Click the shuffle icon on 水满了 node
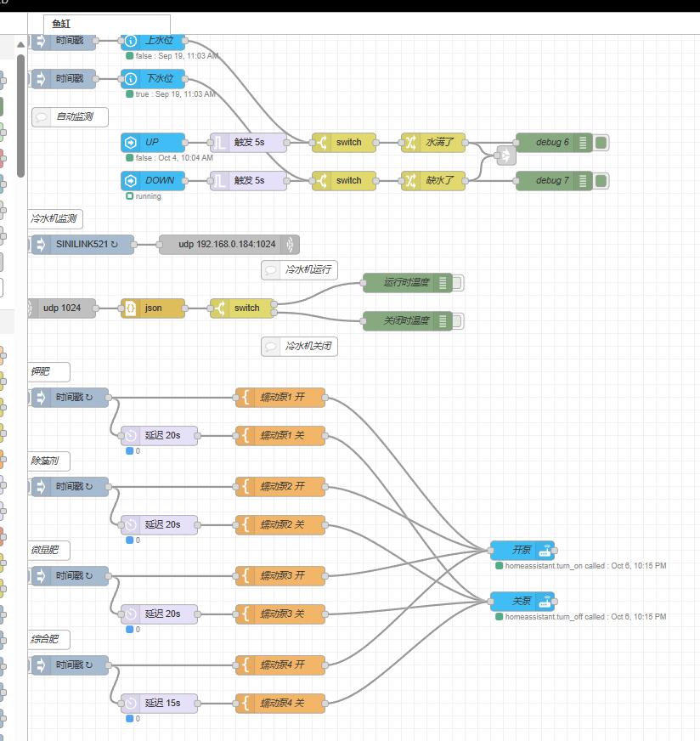700x741 pixels. [411, 142]
